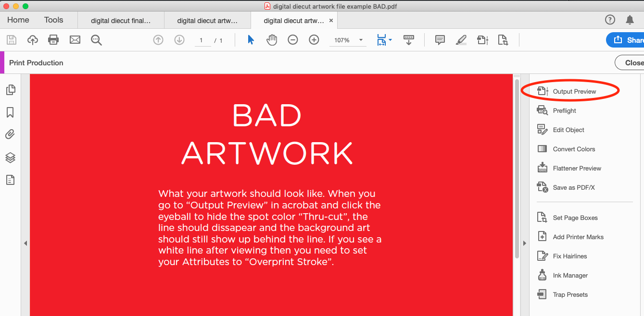Click the 'BAD ARTWORK' heading text

point(267,134)
